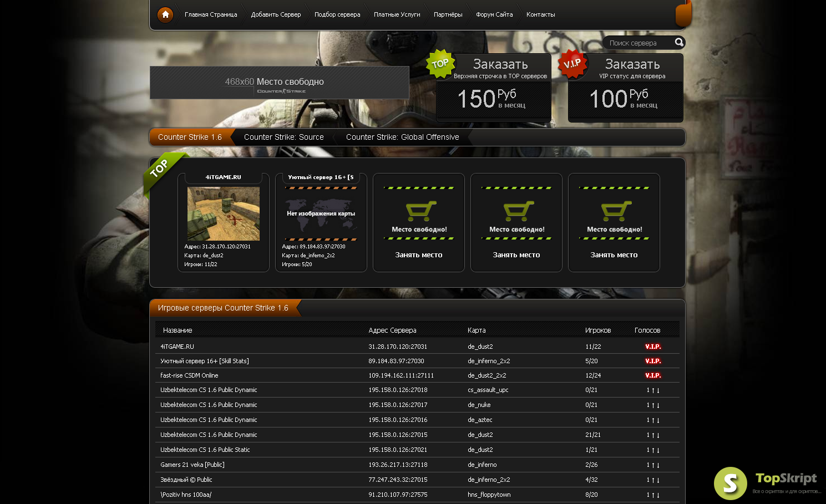Open Подбор сервера menu item
This screenshot has height=504, width=826.
[337, 14]
